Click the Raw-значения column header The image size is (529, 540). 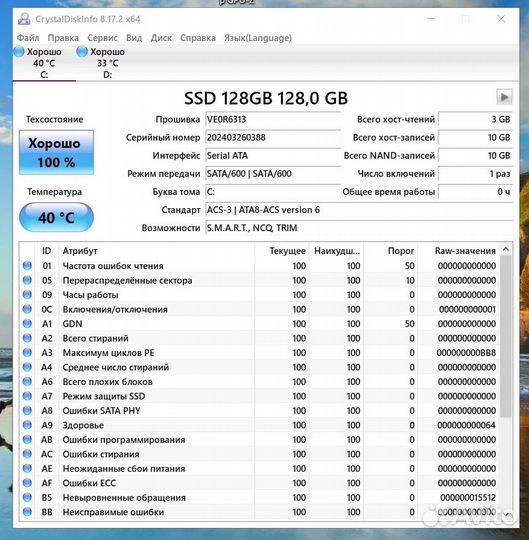pyautogui.click(x=458, y=251)
